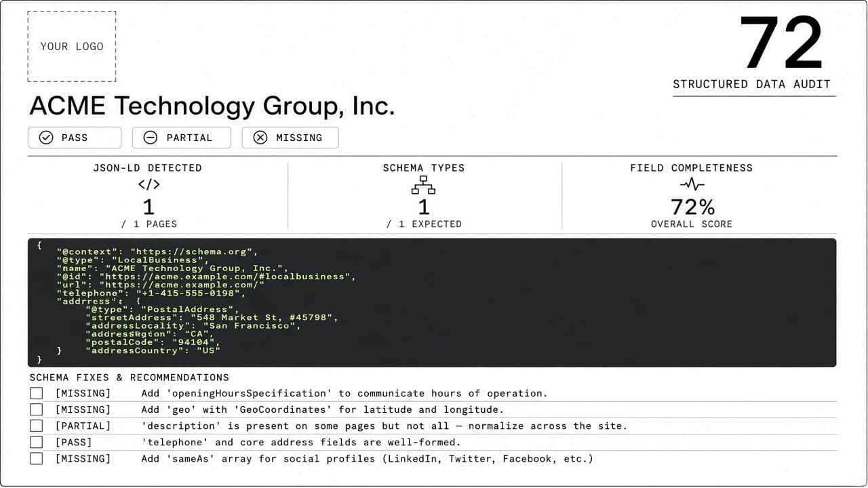Click the FIELD COMPLETENESS heading
Screen dimensions: 868x488
(x=692, y=168)
